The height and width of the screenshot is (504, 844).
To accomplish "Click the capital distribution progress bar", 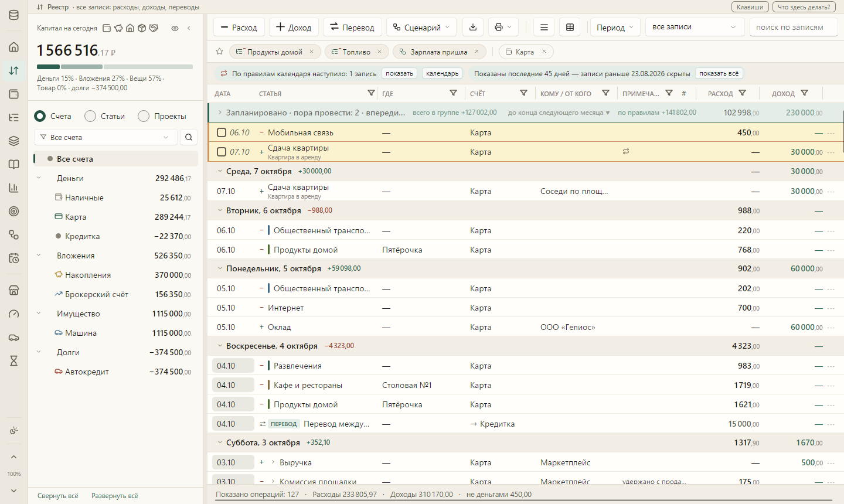I will 115,67.
